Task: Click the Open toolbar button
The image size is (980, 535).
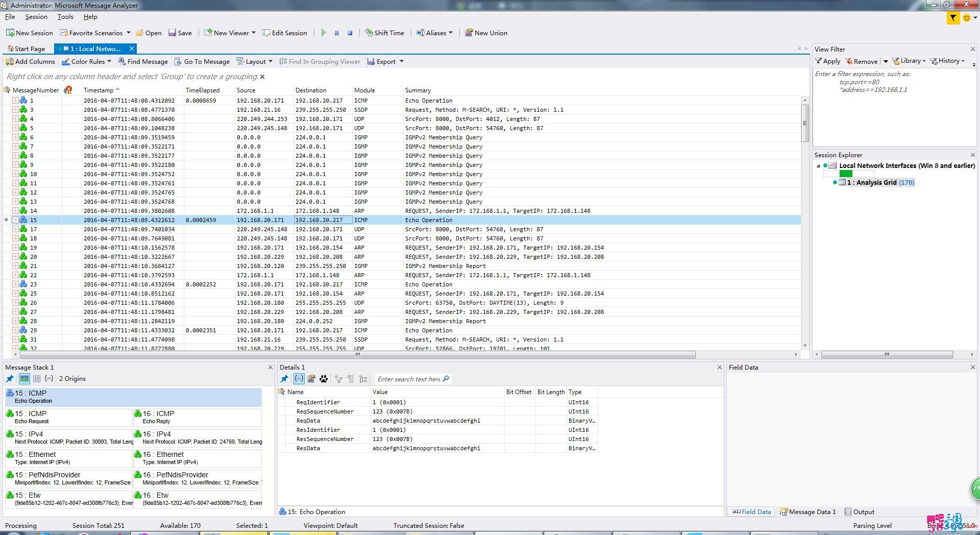Action: [149, 33]
